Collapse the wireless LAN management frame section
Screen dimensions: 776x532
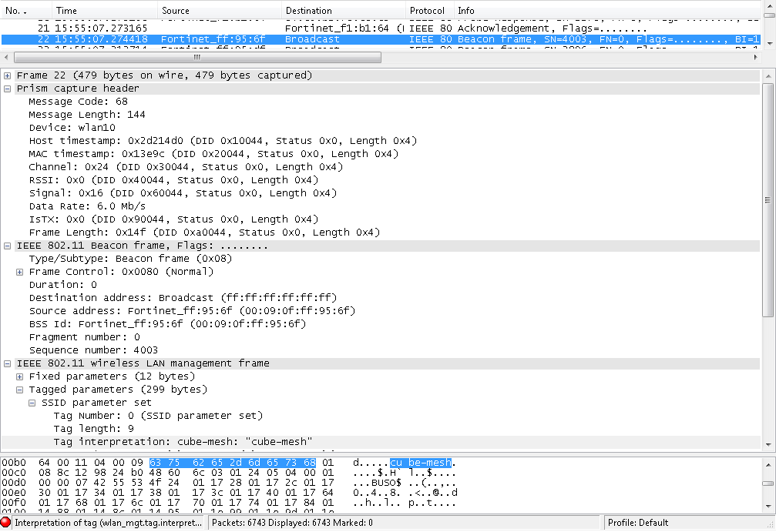(x=7, y=363)
